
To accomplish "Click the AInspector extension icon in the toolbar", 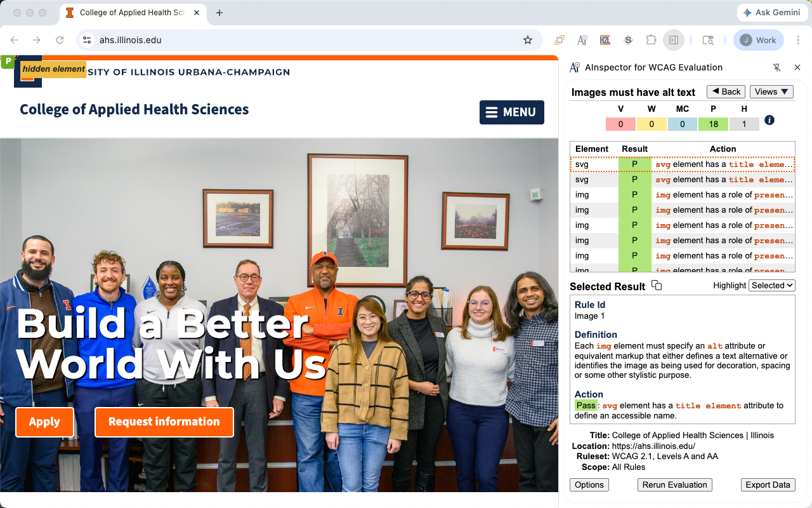I will click(x=582, y=40).
